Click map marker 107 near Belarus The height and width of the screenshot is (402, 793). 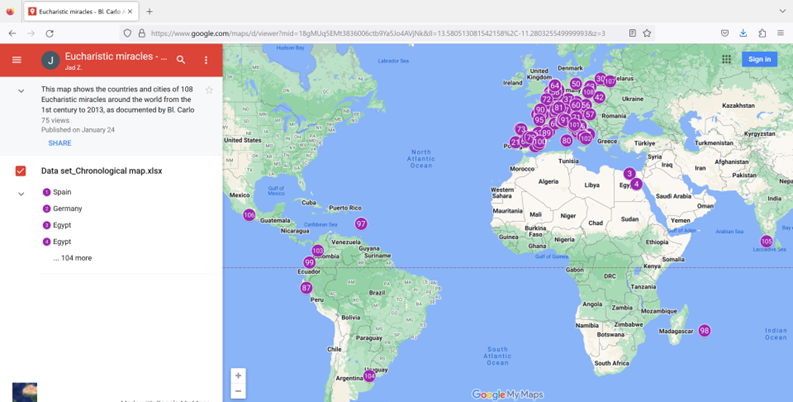(x=610, y=81)
